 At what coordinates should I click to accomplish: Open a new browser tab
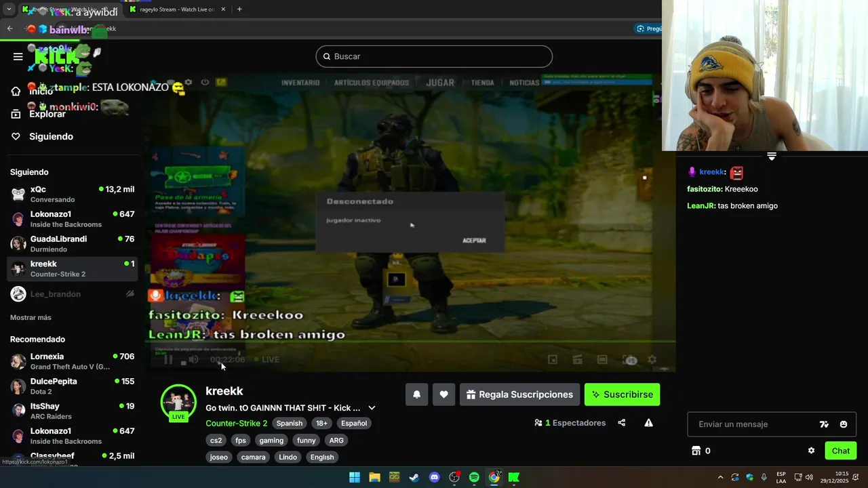coord(239,9)
